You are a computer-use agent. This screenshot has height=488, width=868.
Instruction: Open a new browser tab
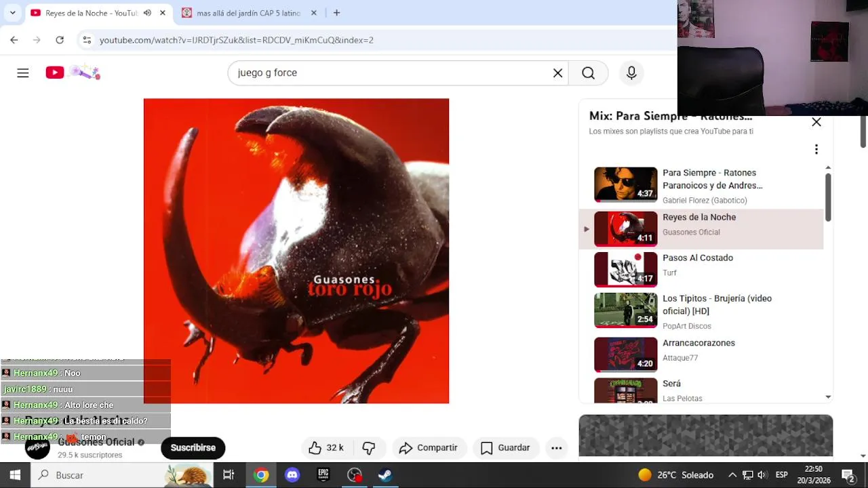[336, 13]
